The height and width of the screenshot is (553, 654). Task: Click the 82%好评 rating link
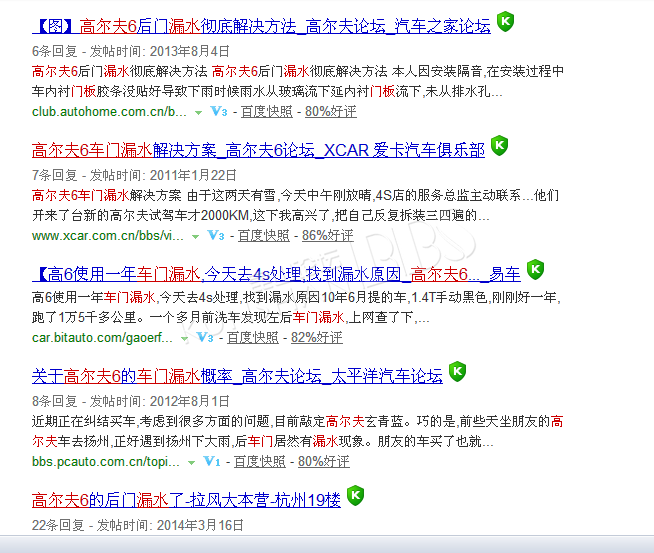point(317,337)
